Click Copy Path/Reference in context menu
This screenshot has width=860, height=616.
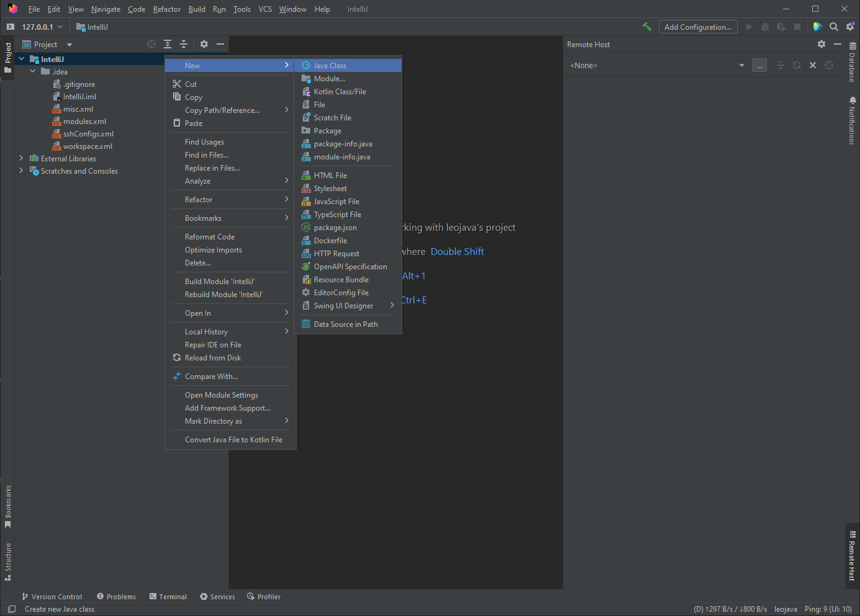click(230, 110)
